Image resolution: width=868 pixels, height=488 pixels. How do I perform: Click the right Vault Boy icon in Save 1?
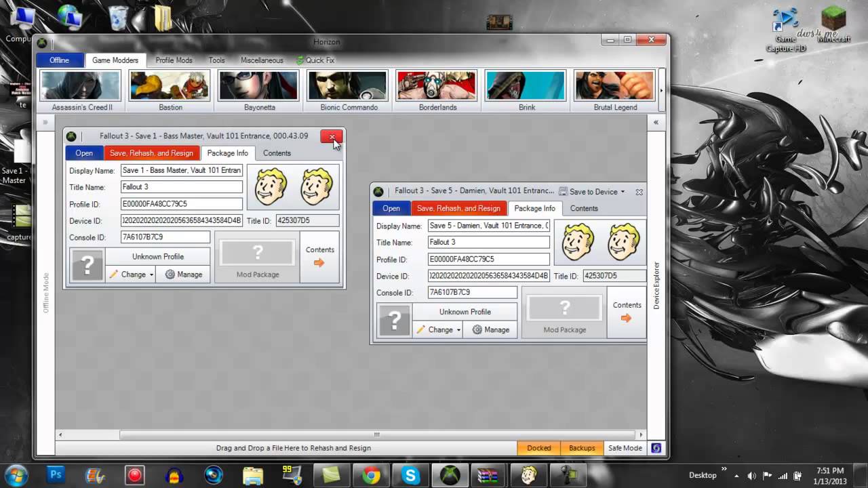coord(316,186)
